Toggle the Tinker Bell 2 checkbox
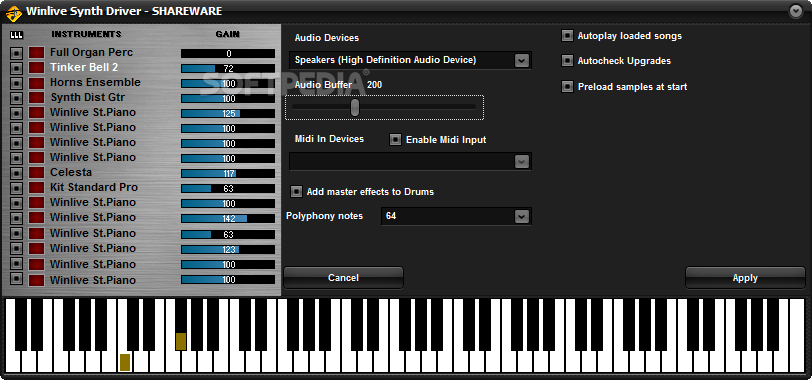Screen dimensions: 812x380 pos(17,68)
